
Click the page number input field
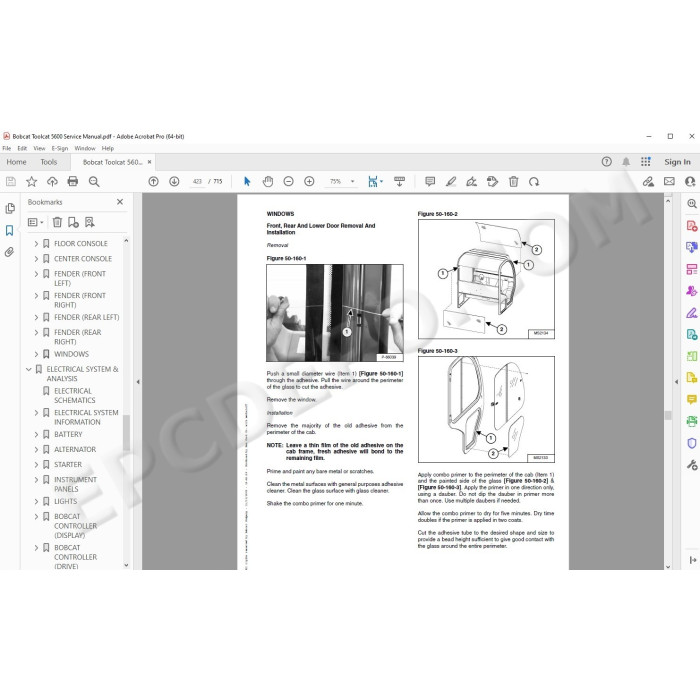pos(197,181)
